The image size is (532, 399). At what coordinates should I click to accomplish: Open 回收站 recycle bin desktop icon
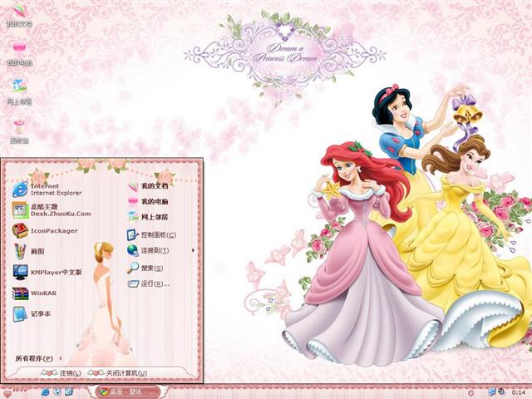point(20,131)
